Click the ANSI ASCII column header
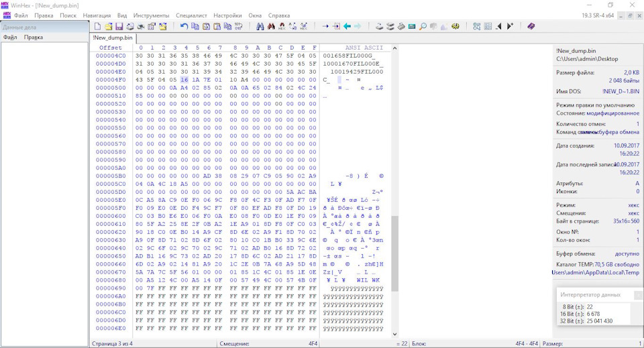The height and width of the screenshot is (348, 644). tap(364, 48)
